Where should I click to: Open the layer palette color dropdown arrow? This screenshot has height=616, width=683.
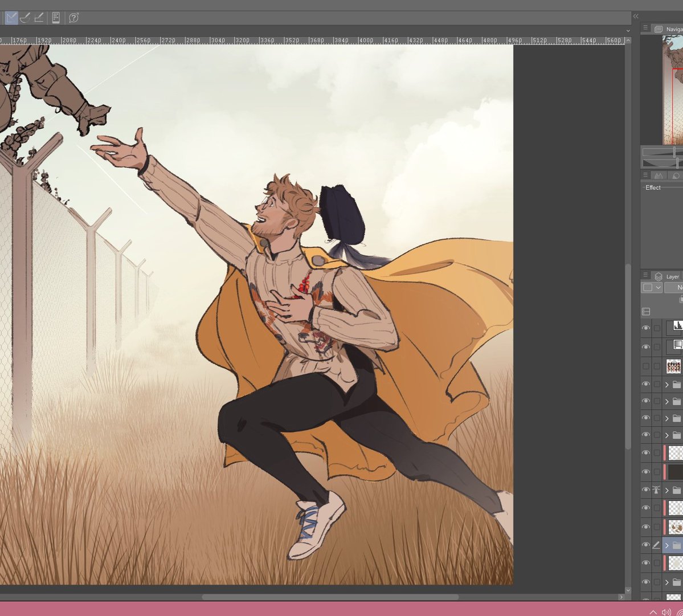[x=658, y=288]
